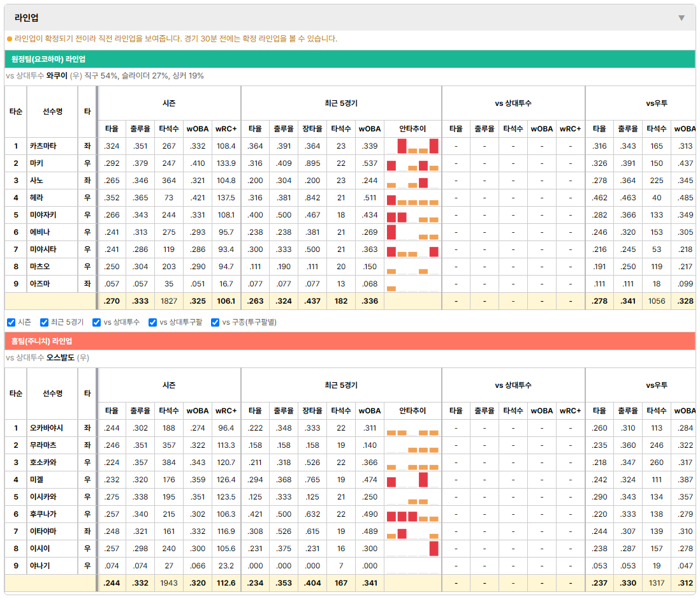This screenshot has width=700, height=599.
Task: Open opposing pitcher 오스발도 link
Action: [61, 357]
